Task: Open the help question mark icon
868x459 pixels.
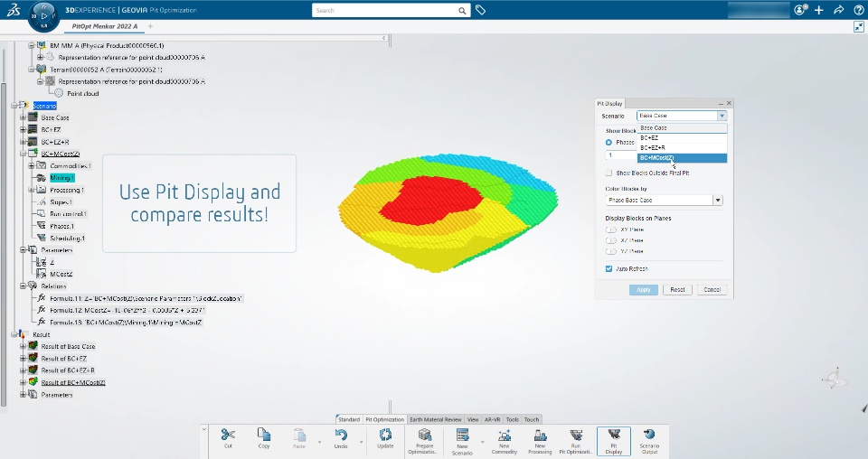Action: tap(857, 10)
